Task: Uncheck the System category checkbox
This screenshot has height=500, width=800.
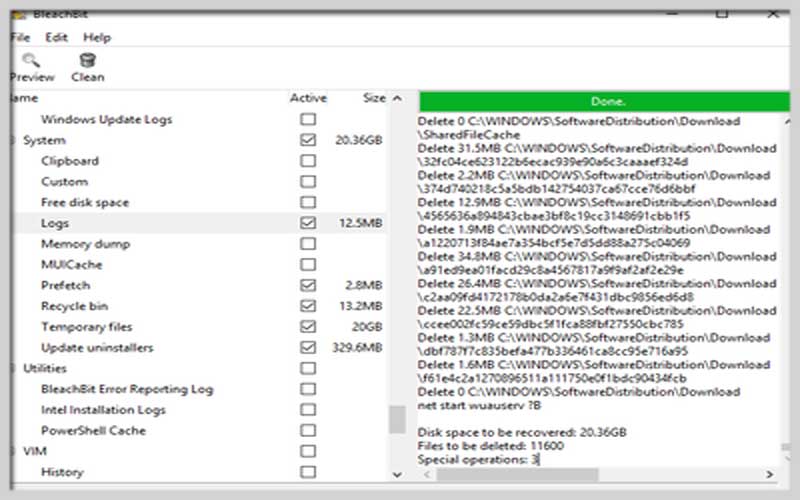Action: coord(308,140)
